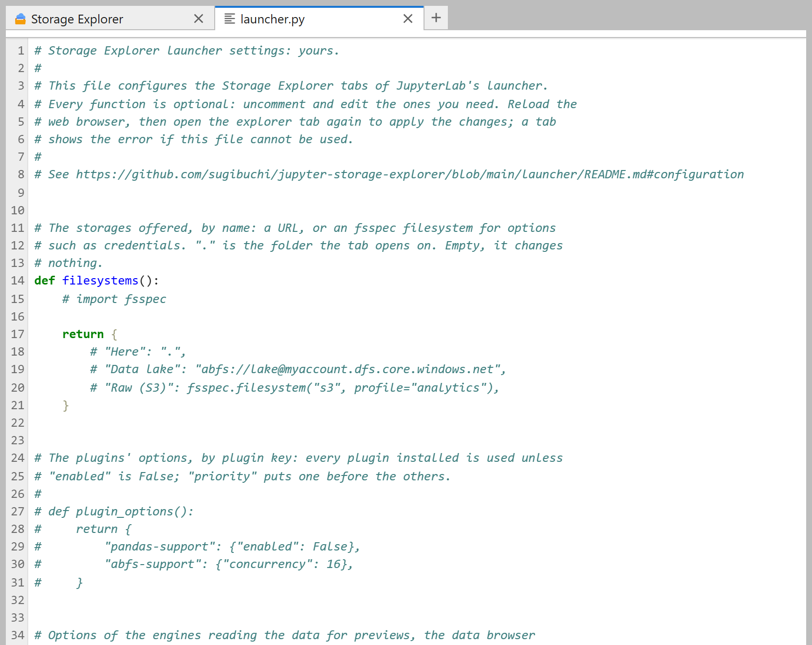Image resolution: width=812 pixels, height=645 pixels.
Task: Click '# def plugin_options():' on line 27
Action: click(x=114, y=512)
